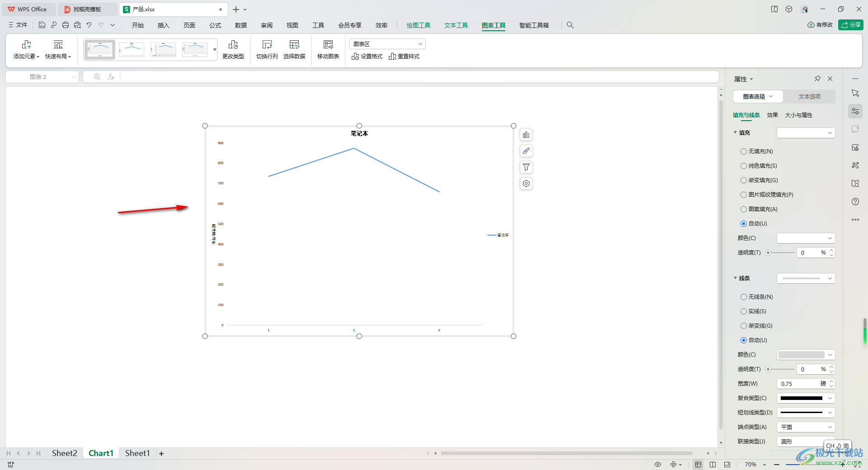Switch to Sheet2 tab
868x470 pixels.
click(64, 453)
